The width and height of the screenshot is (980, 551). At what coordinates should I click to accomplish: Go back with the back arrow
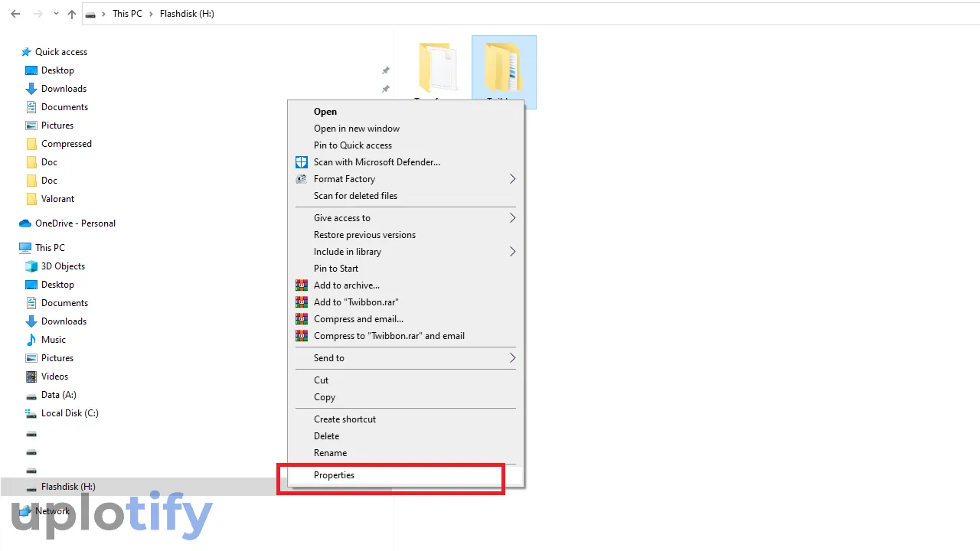coord(15,14)
